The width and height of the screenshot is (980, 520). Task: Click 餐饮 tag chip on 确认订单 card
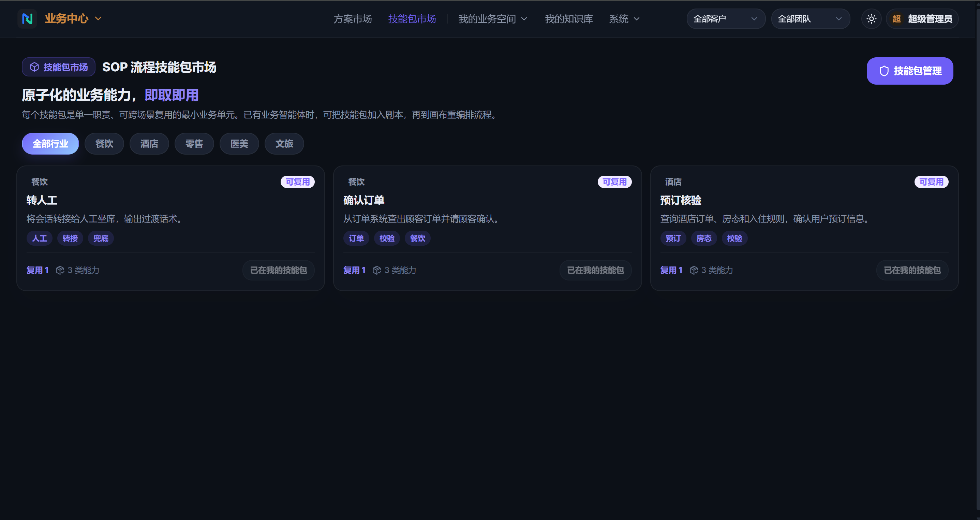point(418,238)
